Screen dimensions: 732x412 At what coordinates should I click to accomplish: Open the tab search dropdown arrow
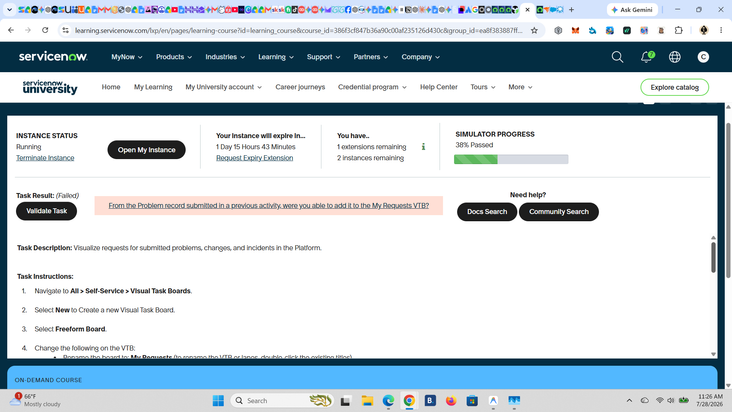tap(9, 9)
